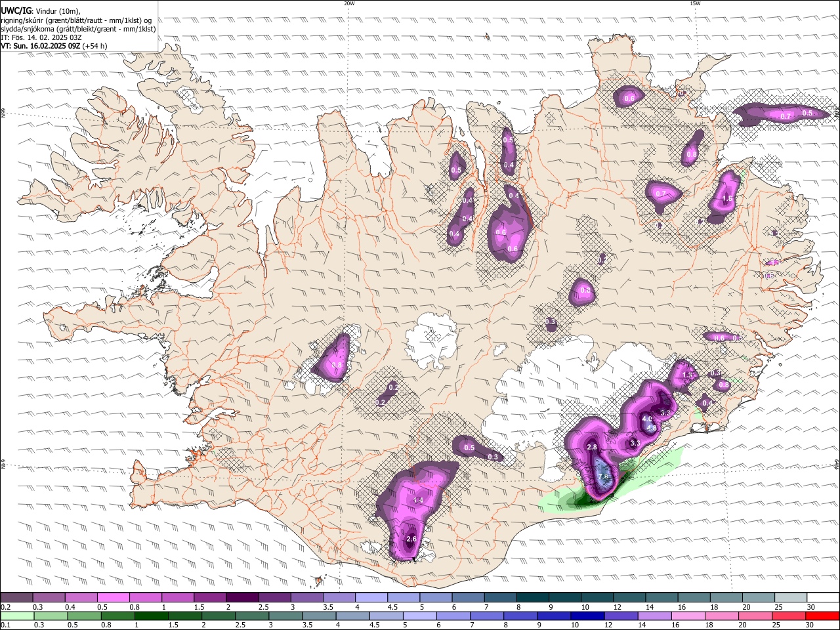
Task: Click the rain scale swatch starting at 8
Action: (520, 616)
